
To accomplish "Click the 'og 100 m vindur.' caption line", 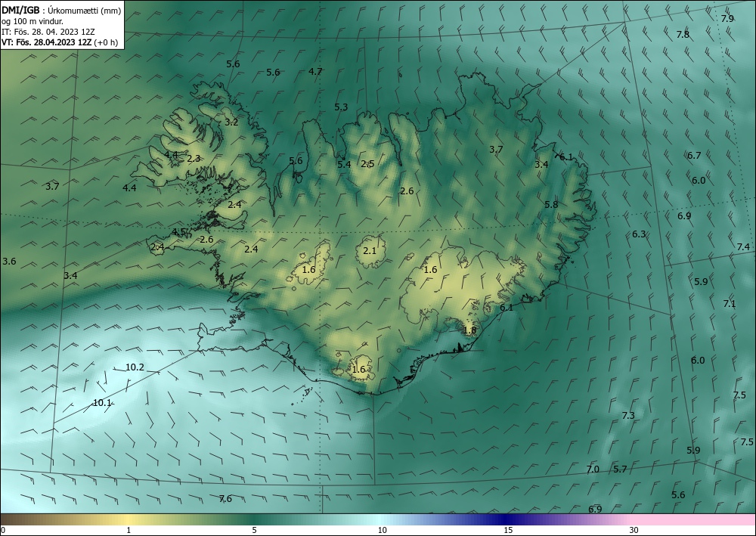I will click(x=33, y=21).
